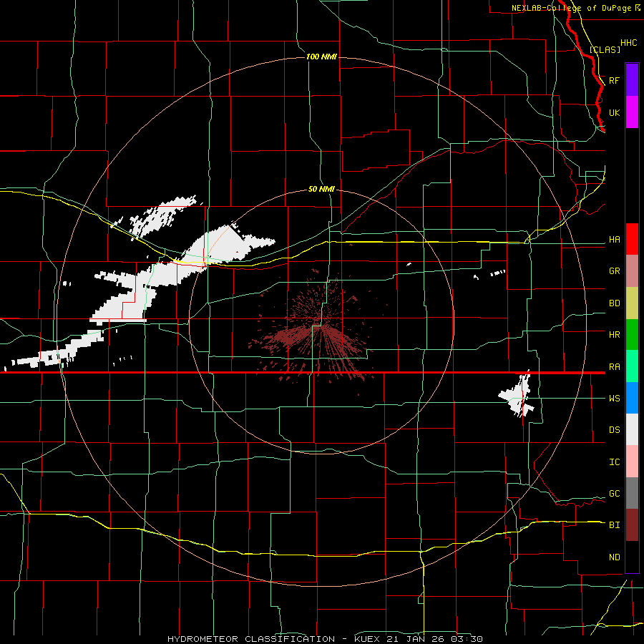The image size is (644, 644).
Task: Click the 'GC' legend label
Action: coord(614,494)
